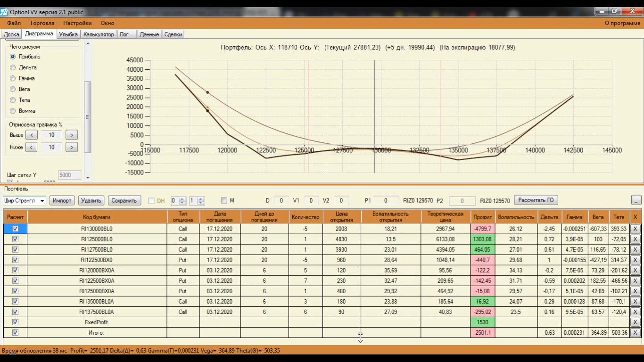Click the Ниже percentage input field
Image resolution: width=644 pixels, height=362 pixels.
pos(51,147)
